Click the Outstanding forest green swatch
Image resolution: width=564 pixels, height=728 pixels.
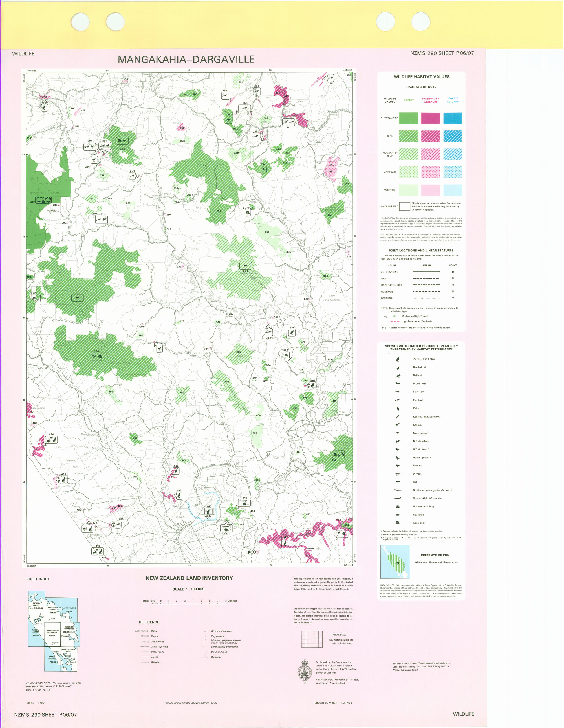pyautogui.click(x=409, y=118)
